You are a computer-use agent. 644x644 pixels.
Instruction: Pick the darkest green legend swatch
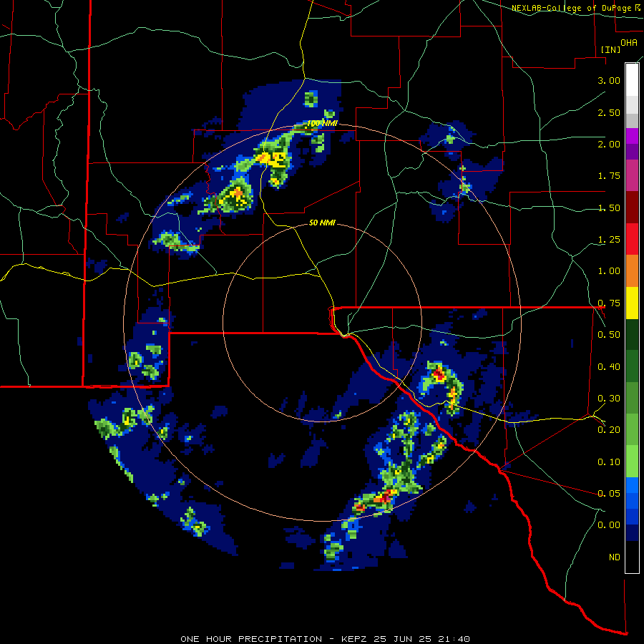coord(632,334)
